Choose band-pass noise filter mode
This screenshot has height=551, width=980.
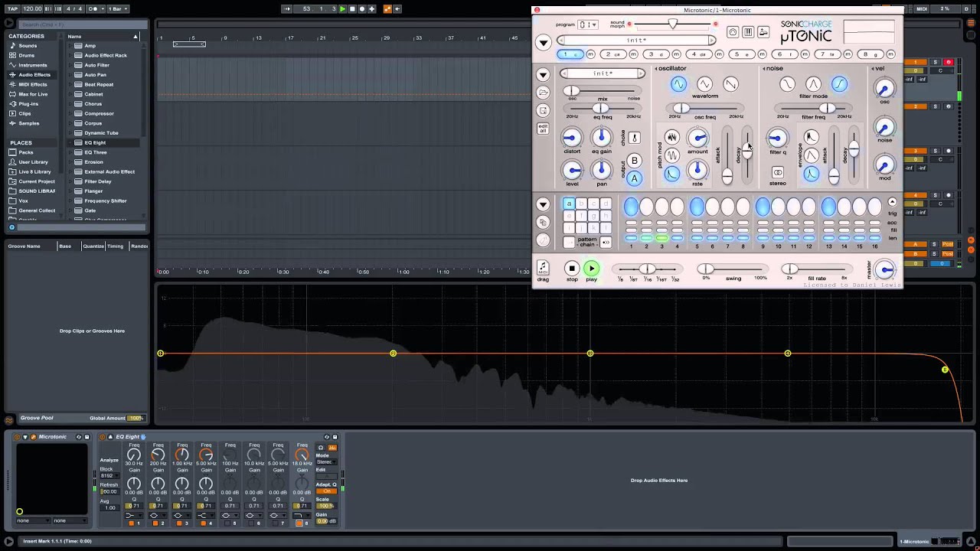tap(813, 84)
